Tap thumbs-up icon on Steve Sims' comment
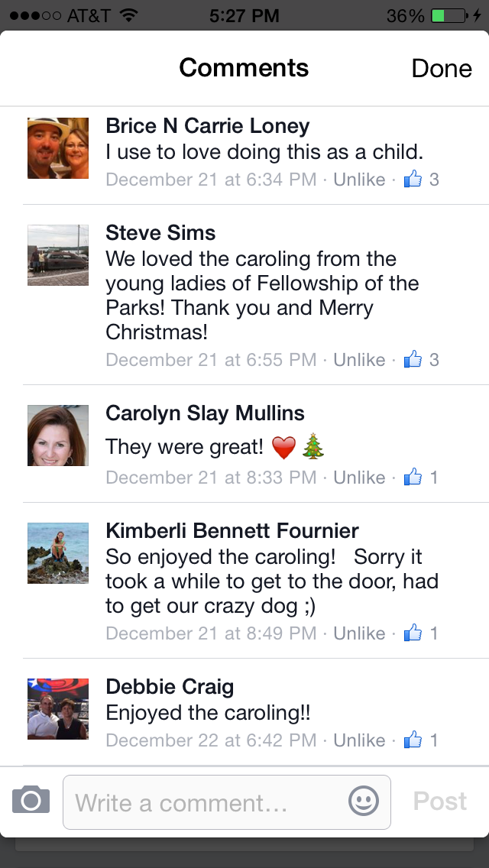Image resolution: width=489 pixels, height=868 pixels. [x=413, y=359]
